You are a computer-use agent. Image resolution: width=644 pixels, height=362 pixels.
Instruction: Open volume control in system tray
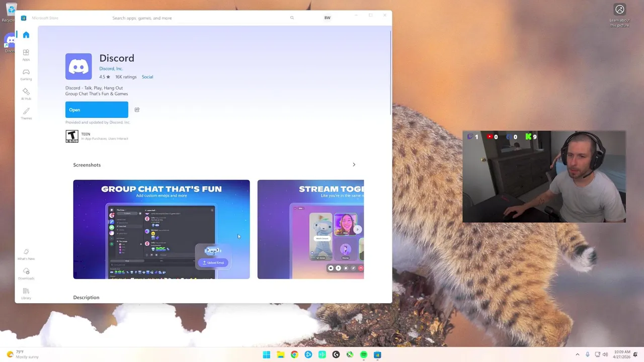(x=605, y=354)
